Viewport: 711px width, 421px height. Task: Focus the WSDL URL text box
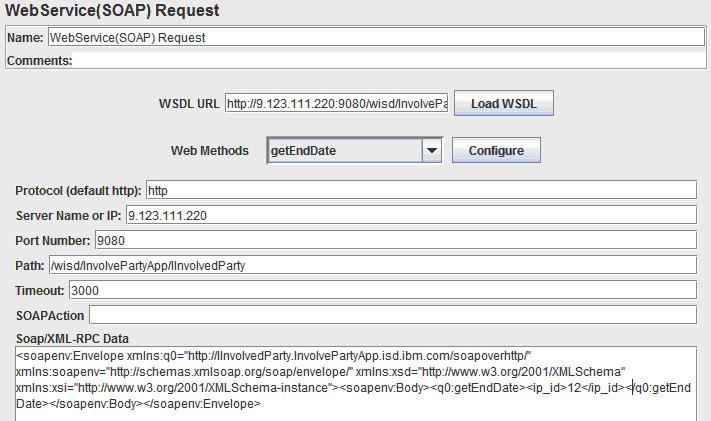tap(336, 104)
